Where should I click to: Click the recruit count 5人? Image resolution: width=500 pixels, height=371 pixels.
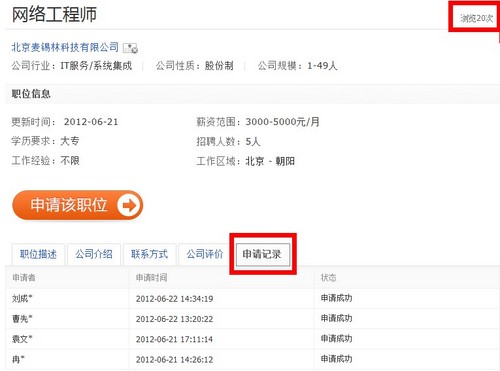coord(253,142)
